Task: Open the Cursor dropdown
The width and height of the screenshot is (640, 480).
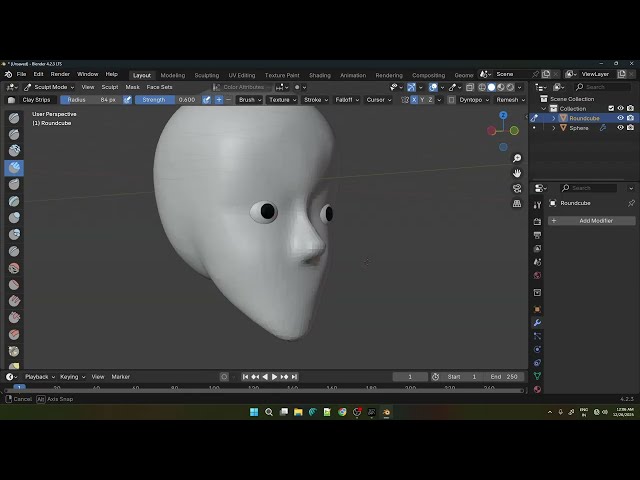Action: click(x=378, y=100)
